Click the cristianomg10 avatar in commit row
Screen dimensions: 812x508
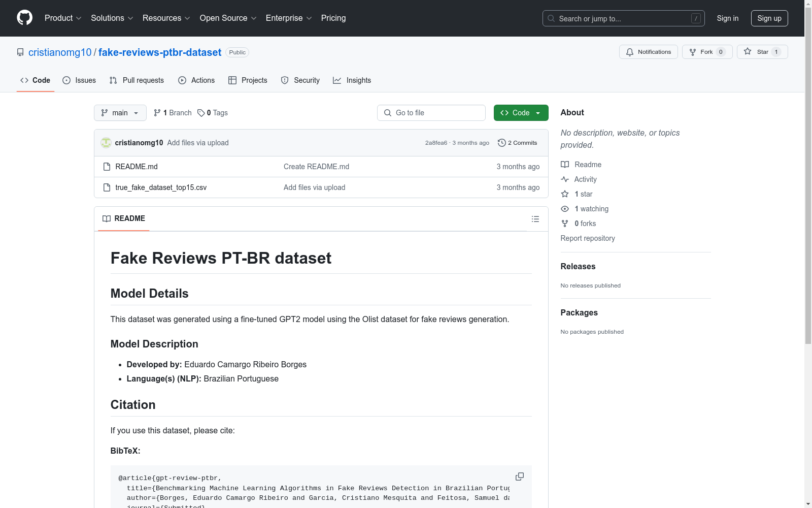pos(106,143)
